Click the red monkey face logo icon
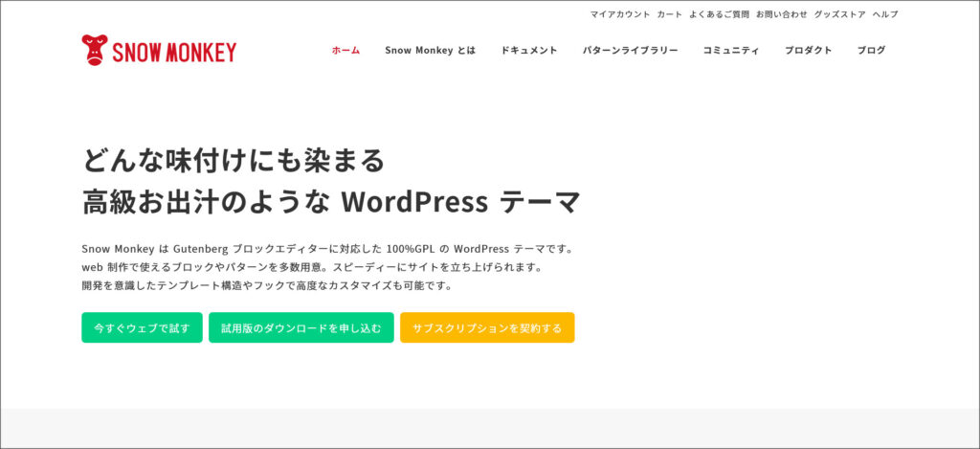Screen dimensions: 980x449 95,50
